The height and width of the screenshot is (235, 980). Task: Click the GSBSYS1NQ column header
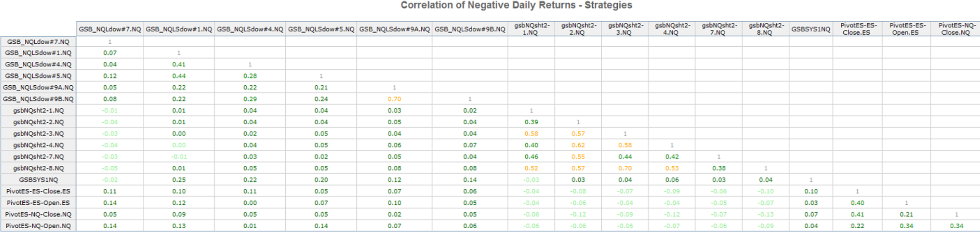(x=811, y=29)
